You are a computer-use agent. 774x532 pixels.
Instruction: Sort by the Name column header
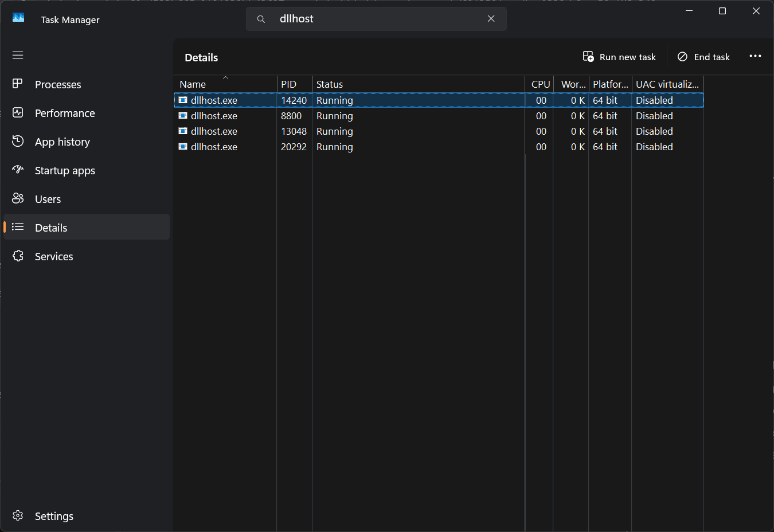coord(193,84)
